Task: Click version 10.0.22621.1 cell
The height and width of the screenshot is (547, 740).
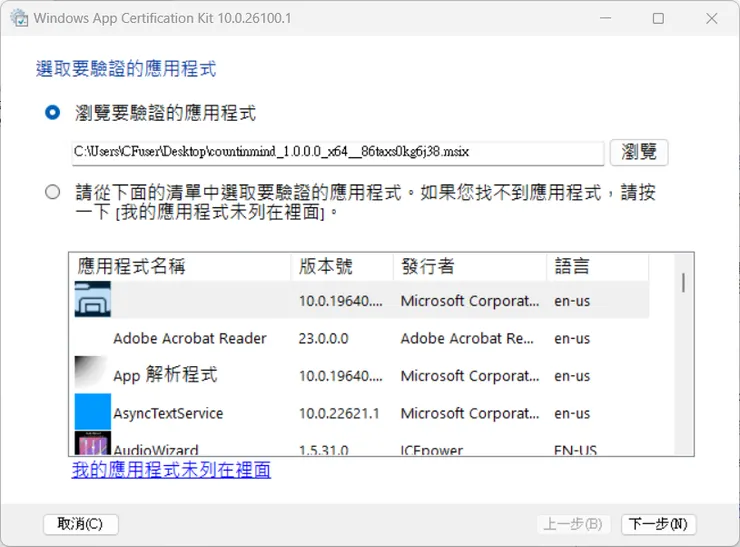Action: (339, 413)
